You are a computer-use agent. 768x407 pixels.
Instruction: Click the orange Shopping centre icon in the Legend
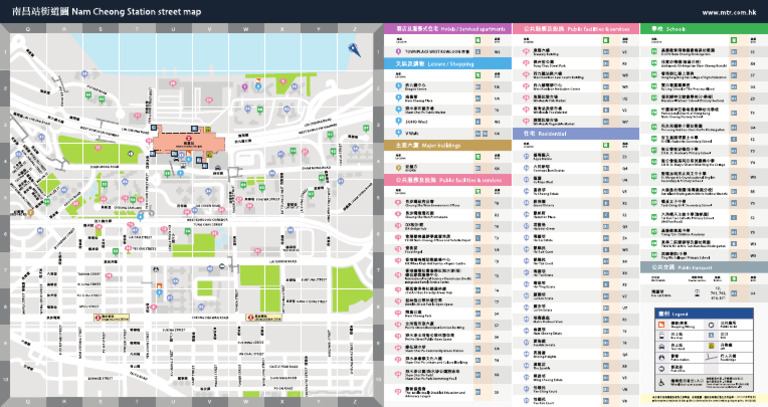(661, 325)
